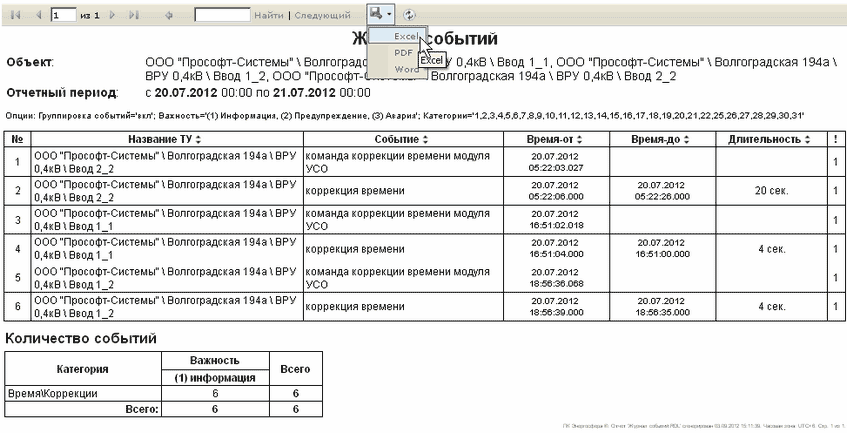
Task: Click '(1) информация' importance header
Action: click(215, 377)
